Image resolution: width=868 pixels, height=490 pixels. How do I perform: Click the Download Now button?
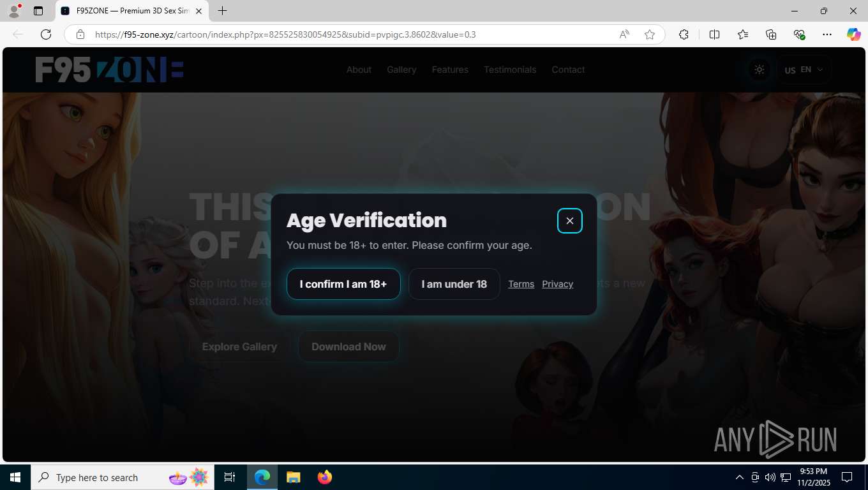(x=348, y=346)
